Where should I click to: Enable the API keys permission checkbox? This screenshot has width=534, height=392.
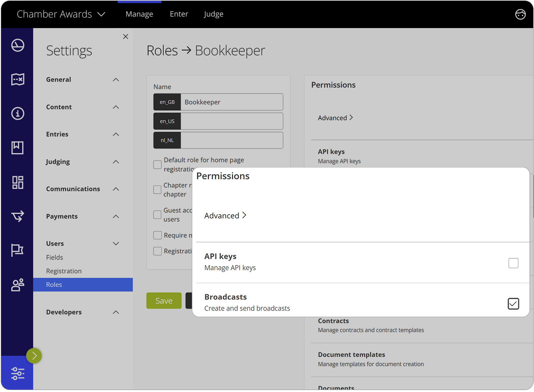514,263
